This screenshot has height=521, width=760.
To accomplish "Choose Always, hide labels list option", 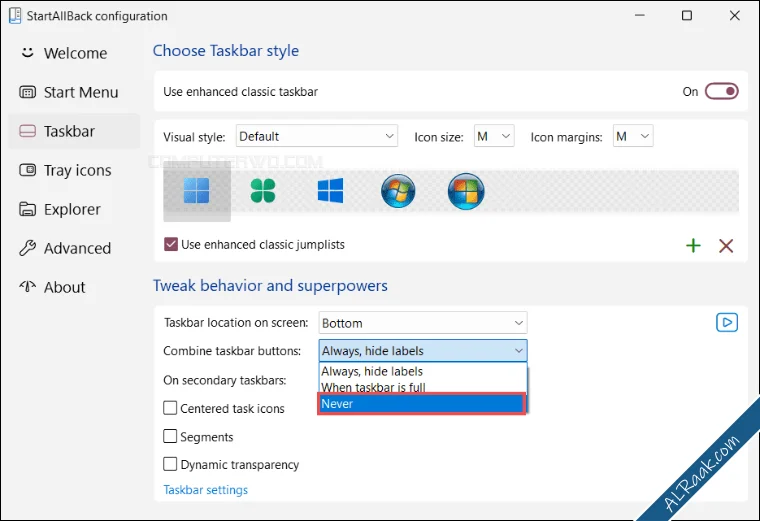I will click(x=422, y=371).
